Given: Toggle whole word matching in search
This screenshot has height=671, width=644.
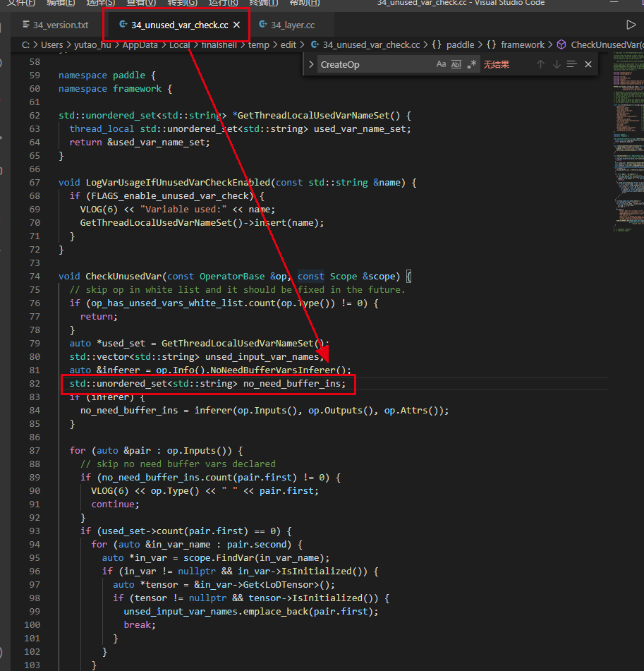Looking at the screenshot, I should (x=456, y=64).
